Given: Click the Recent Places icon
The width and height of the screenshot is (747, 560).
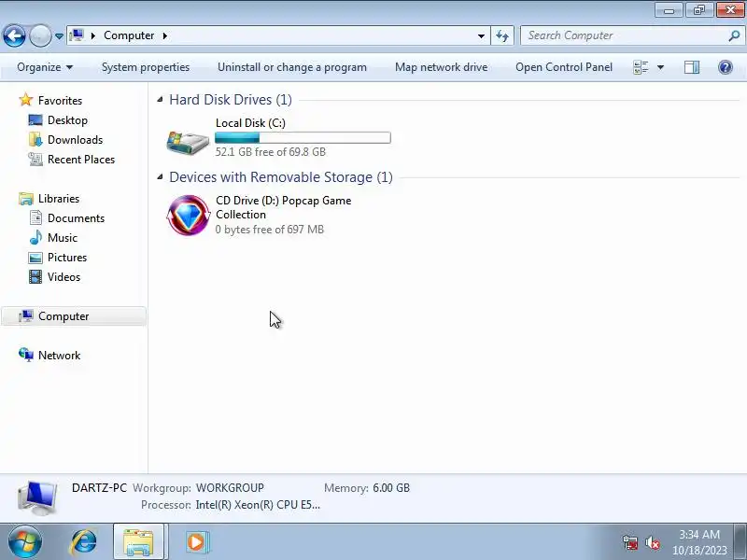Looking at the screenshot, I should [x=35, y=159].
